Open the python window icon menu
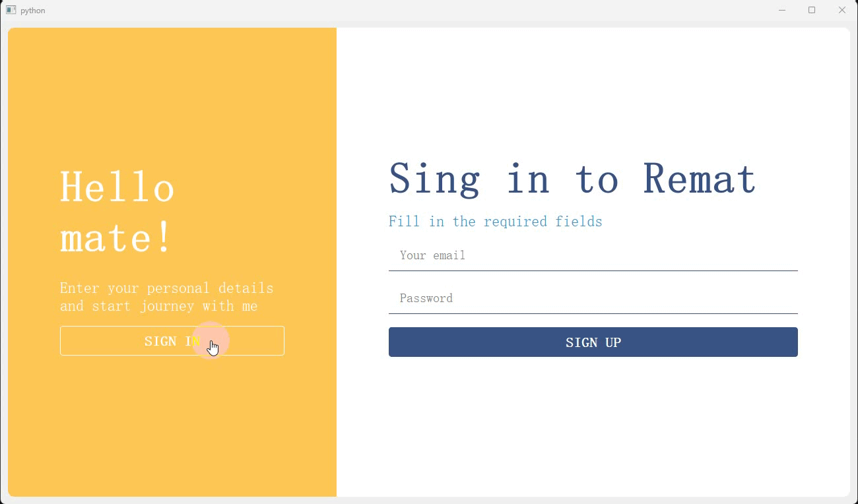Viewport: 858px width, 504px height. coord(11,10)
